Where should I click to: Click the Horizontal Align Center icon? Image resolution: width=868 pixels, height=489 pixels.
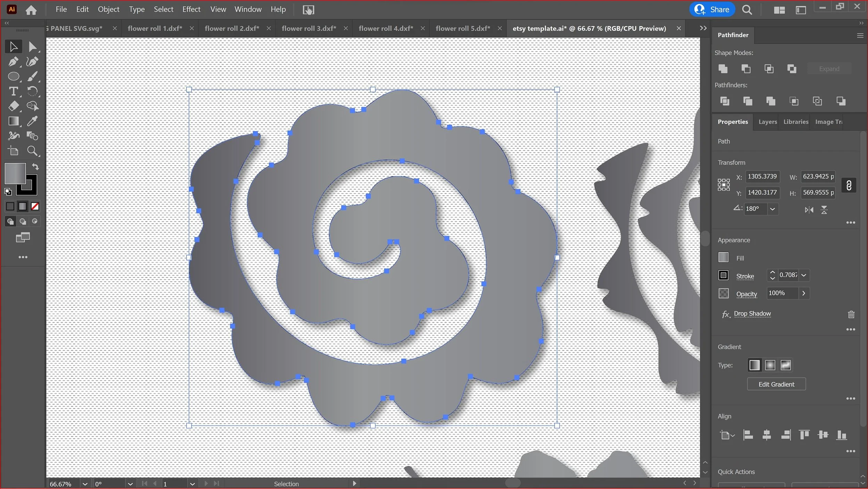766,435
